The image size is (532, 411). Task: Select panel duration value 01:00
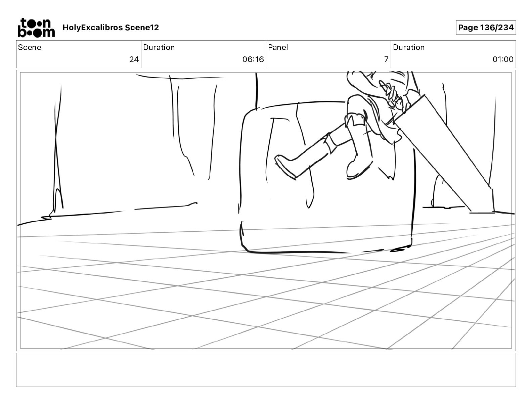pos(503,59)
